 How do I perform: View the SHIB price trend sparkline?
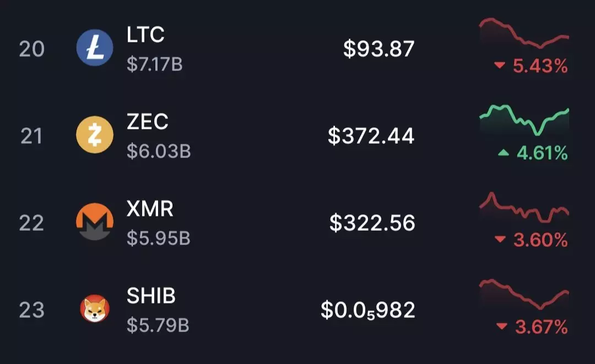tap(524, 294)
